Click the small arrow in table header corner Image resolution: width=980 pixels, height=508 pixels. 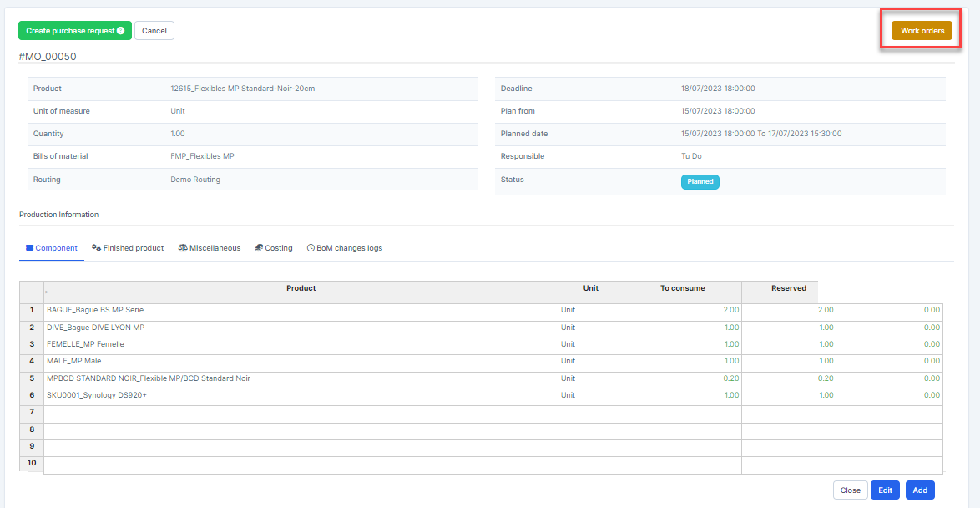point(46,293)
